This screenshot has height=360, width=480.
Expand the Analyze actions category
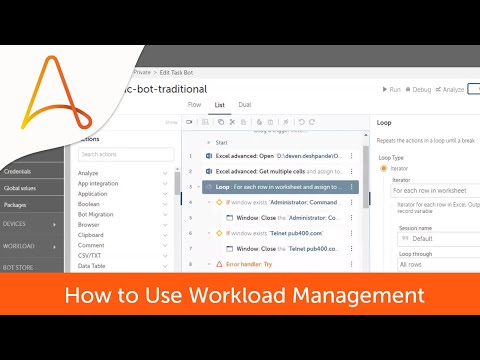tap(165, 173)
